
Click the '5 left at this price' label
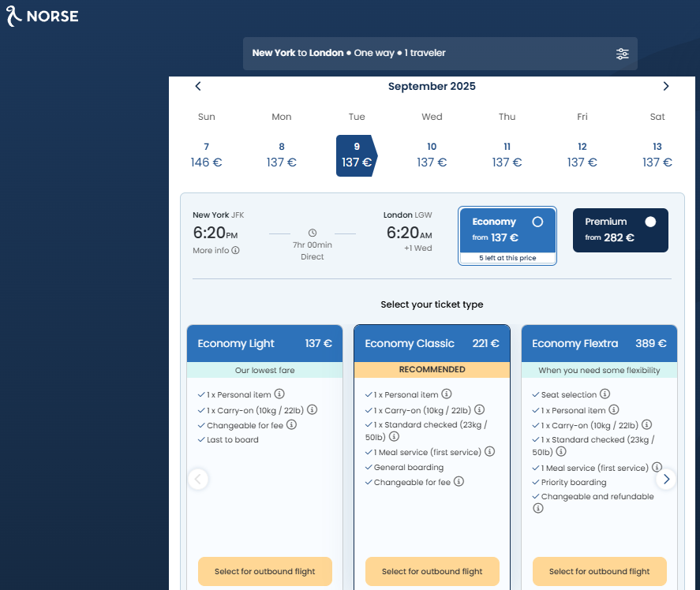pyautogui.click(x=507, y=258)
